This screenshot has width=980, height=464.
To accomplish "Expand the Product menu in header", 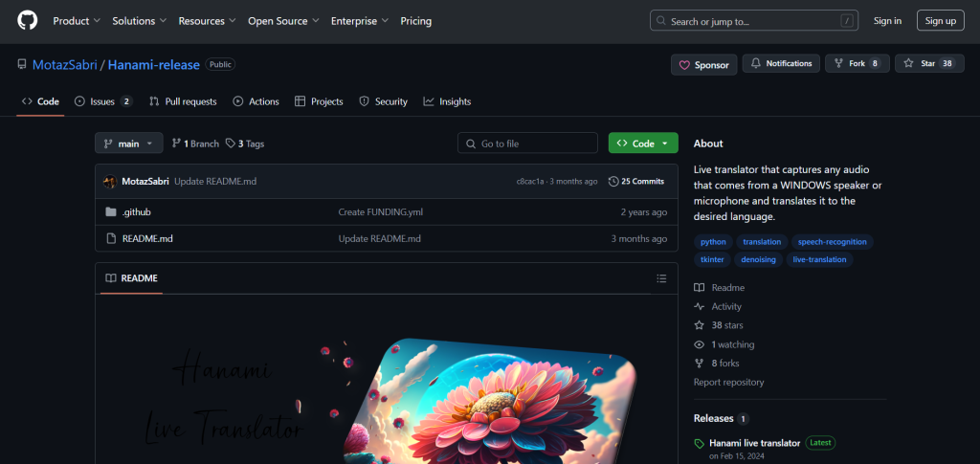I will (x=77, y=21).
